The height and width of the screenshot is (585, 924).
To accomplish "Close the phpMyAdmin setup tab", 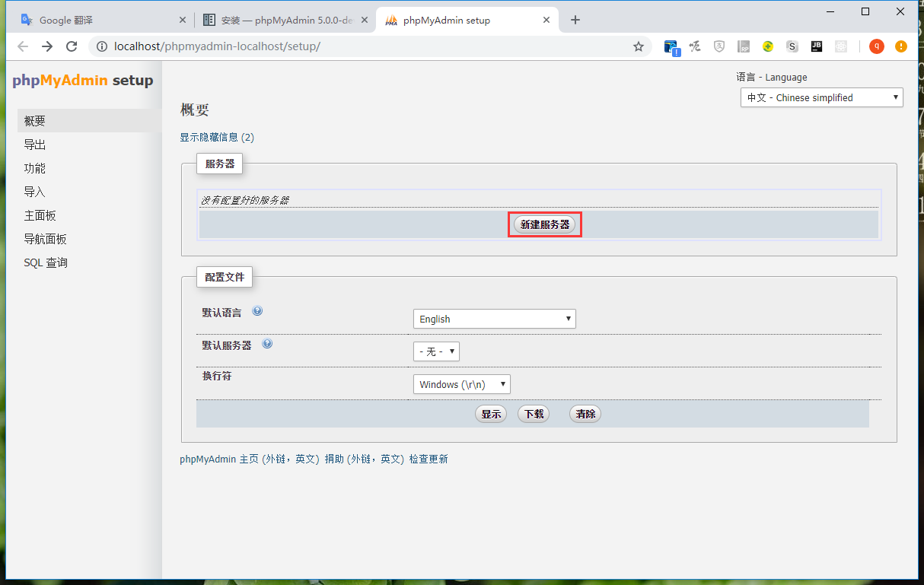I will [x=546, y=21].
